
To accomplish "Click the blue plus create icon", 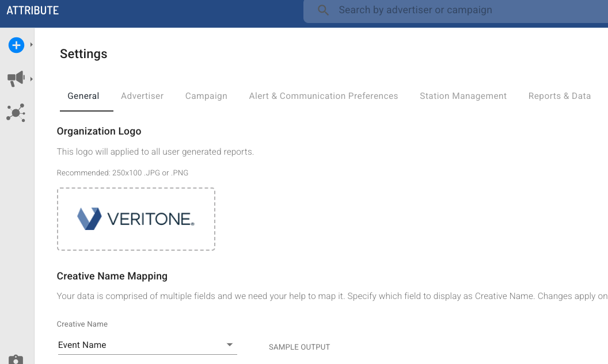I will tap(16, 45).
